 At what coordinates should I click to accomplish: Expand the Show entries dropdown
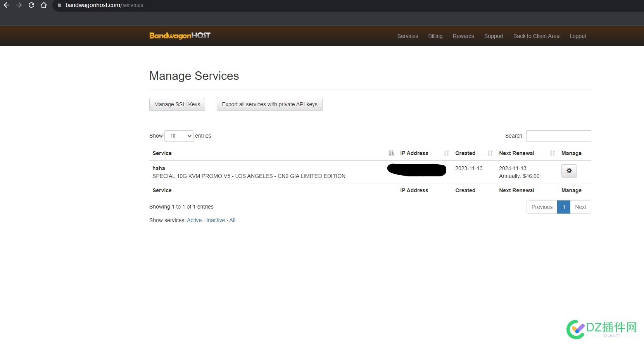click(x=179, y=136)
